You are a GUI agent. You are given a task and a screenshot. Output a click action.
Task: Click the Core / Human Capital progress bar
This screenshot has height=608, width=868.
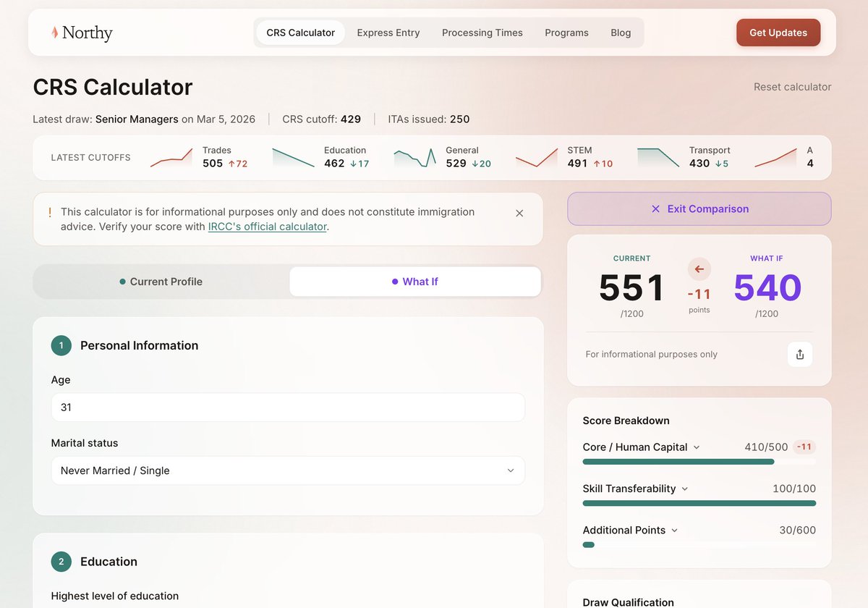point(699,462)
